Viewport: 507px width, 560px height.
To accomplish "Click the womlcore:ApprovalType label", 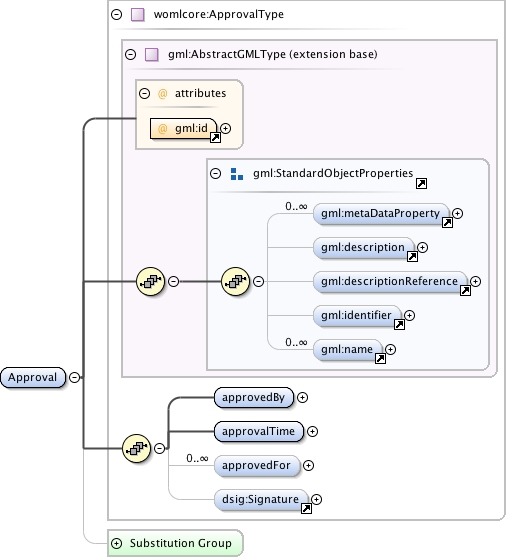I will 219,15.
